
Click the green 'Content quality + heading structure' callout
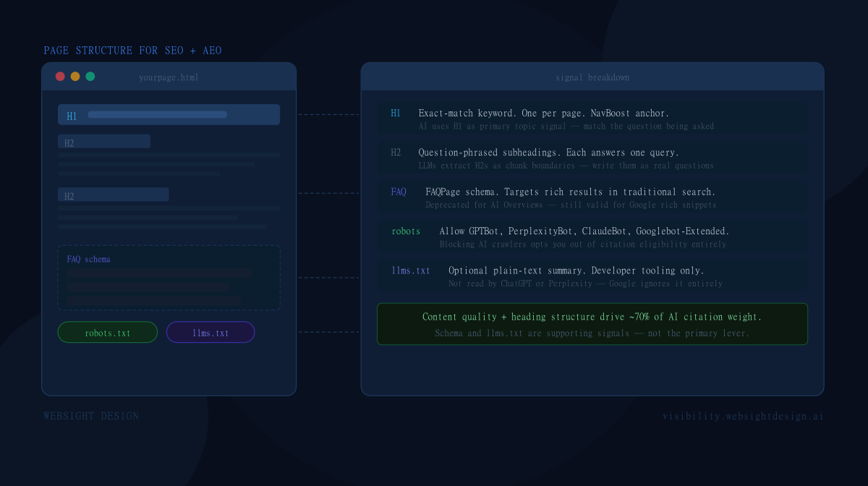(592, 324)
